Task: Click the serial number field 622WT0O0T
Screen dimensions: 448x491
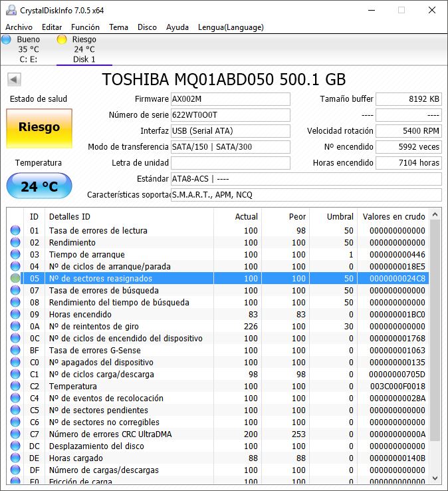Action: tap(231, 115)
